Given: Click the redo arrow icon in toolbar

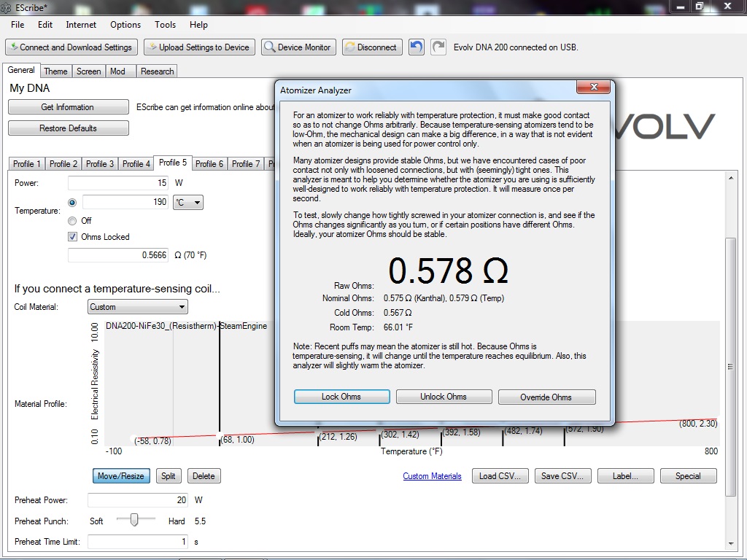Looking at the screenshot, I should [438, 47].
